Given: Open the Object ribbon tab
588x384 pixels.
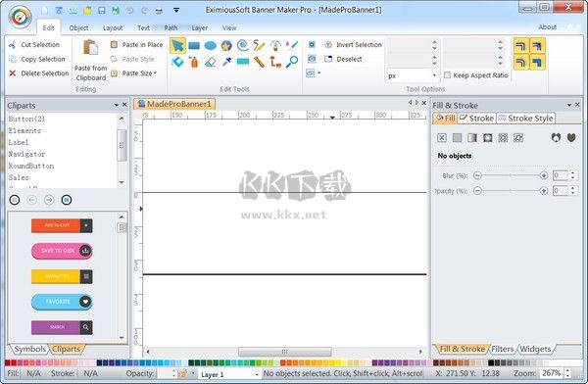Looking at the screenshot, I should (x=78, y=27).
